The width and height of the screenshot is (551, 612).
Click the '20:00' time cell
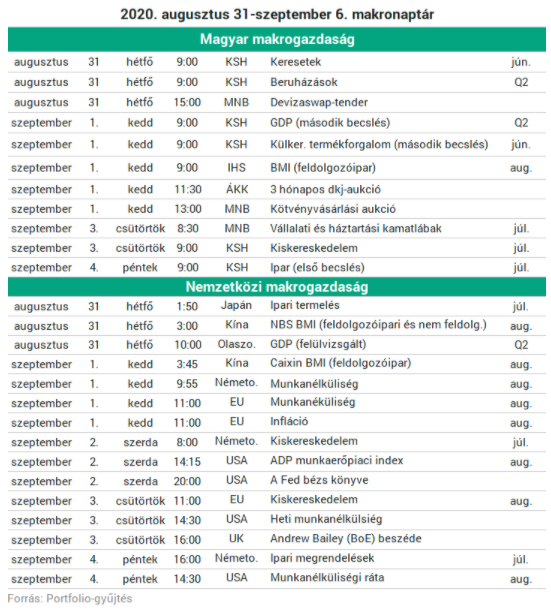pos(187,481)
